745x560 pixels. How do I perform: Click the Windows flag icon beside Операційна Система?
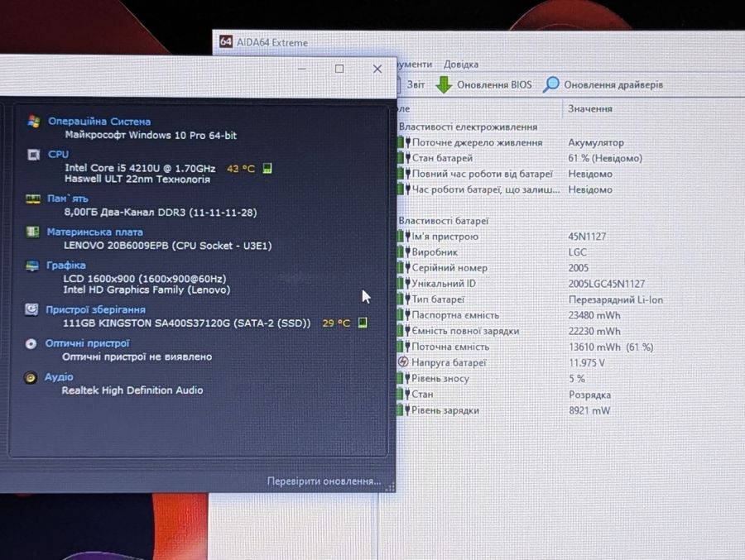pos(34,121)
